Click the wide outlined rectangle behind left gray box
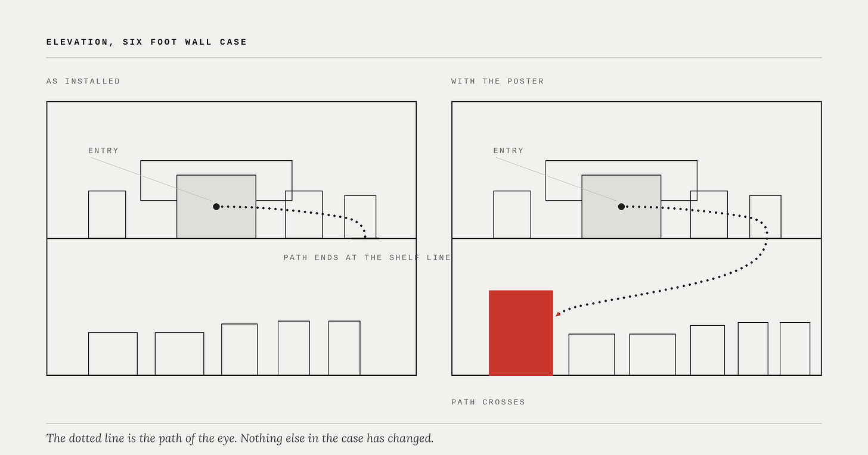Screen dimensions: 868x455 tap(216, 180)
